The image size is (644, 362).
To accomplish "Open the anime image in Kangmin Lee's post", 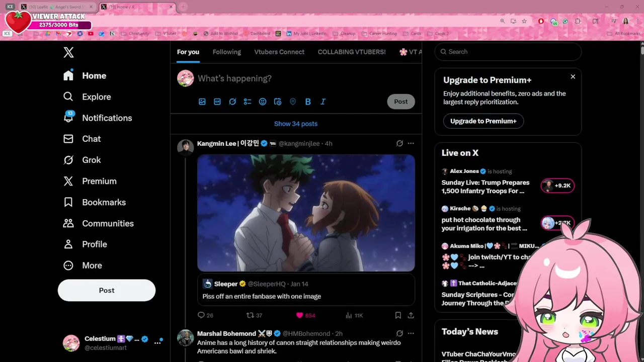I will tap(306, 213).
